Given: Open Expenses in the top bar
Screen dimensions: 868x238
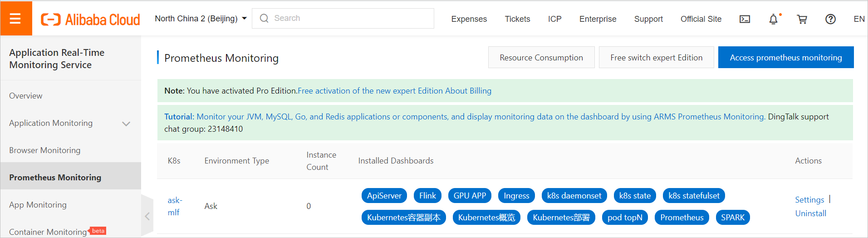Looking at the screenshot, I should tap(469, 19).
